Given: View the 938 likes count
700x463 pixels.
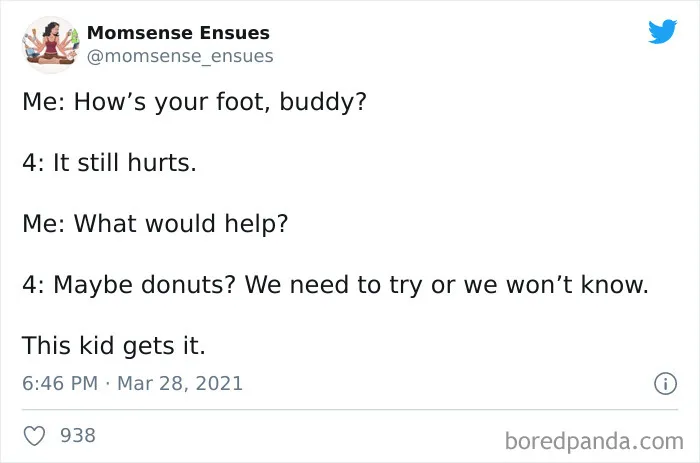Looking at the screenshot, I should coord(78,435).
